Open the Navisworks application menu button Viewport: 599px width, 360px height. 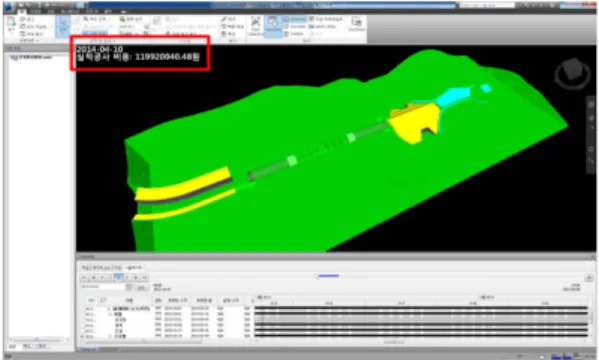pos(8,6)
